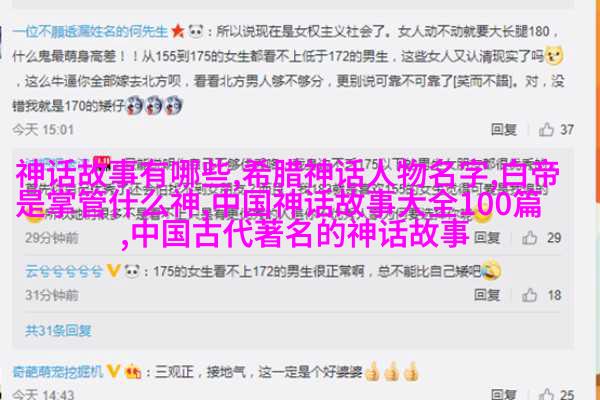Screen dimensions: 600x400
Task: Reply to the comment posted 今天 15:01
Action: [x=504, y=130]
